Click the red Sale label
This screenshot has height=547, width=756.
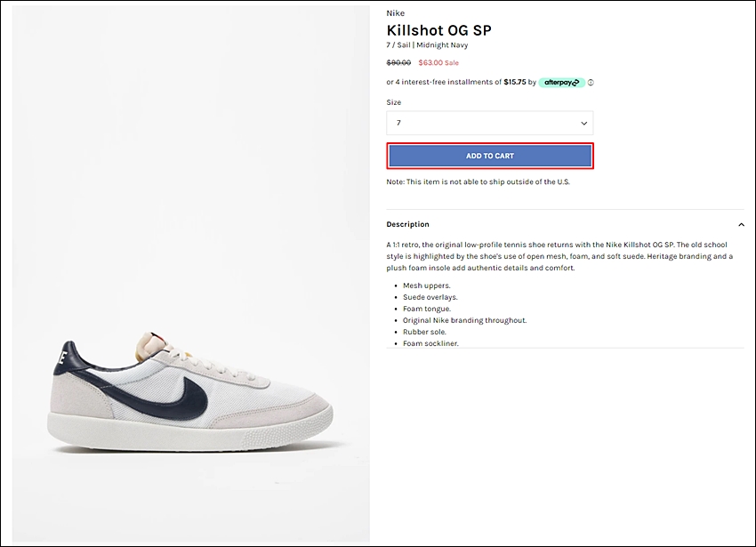click(x=452, y=63)
